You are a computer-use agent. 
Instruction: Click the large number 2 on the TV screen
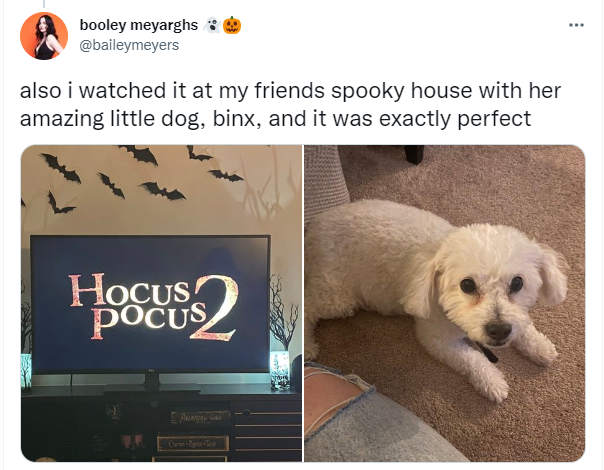pos(214,308)
